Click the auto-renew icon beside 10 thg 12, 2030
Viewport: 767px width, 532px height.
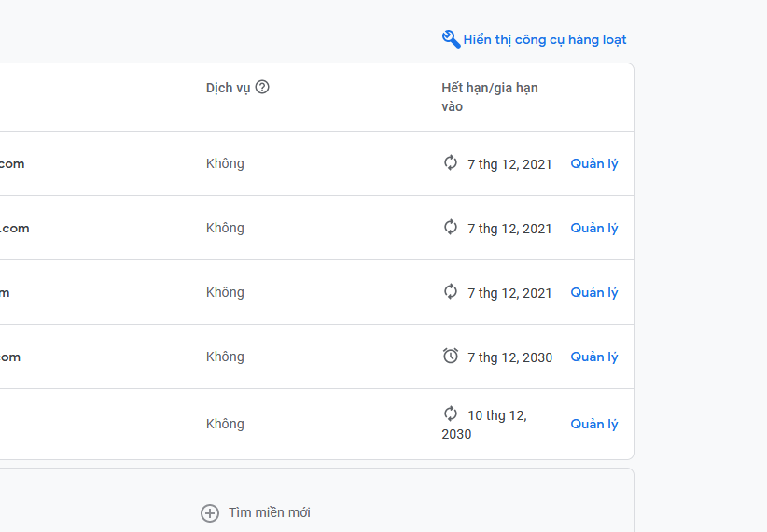(x=451, y=414)
